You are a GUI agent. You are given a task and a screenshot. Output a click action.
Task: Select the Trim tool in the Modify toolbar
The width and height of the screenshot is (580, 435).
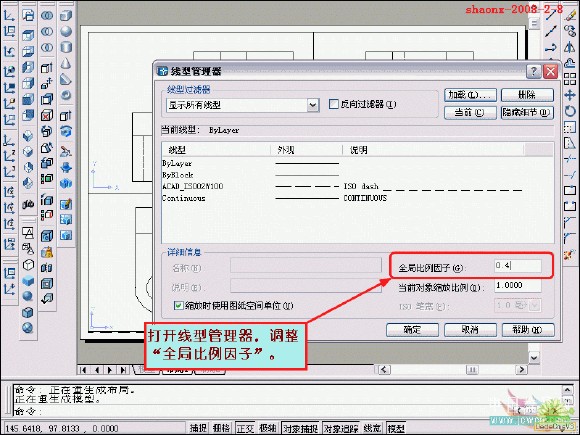pos(570,159)
